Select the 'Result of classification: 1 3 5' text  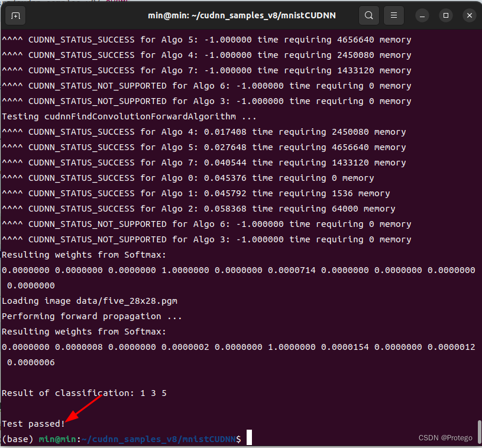pyautogui.click(x=83, y=392)
